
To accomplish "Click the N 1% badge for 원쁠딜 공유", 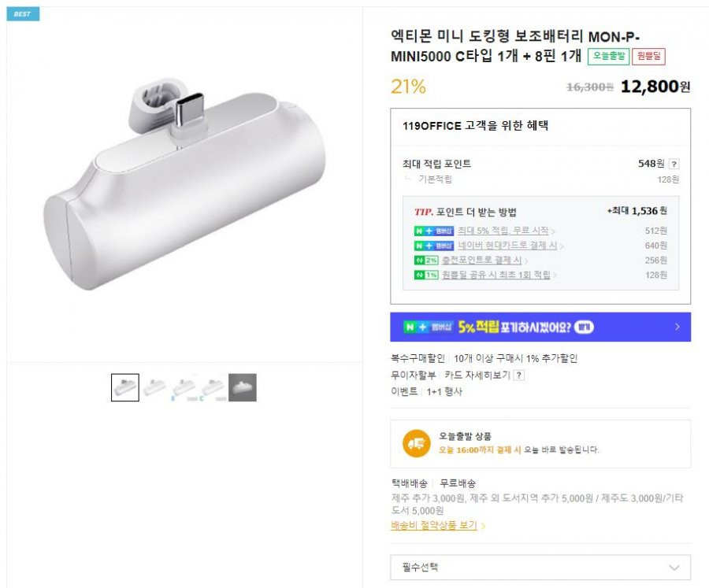I will pos(426,275).
